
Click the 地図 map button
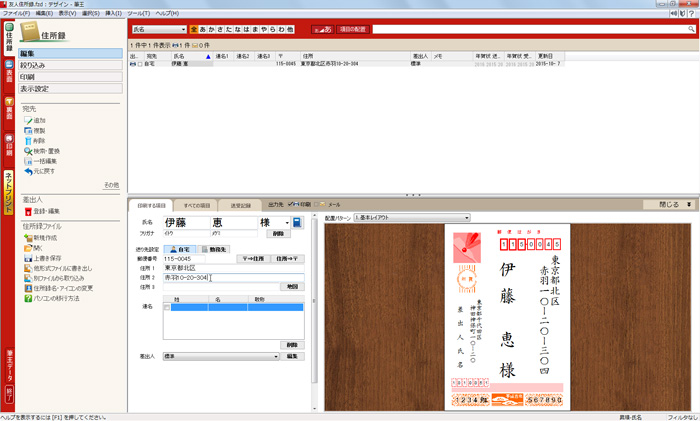click(292, 286)
